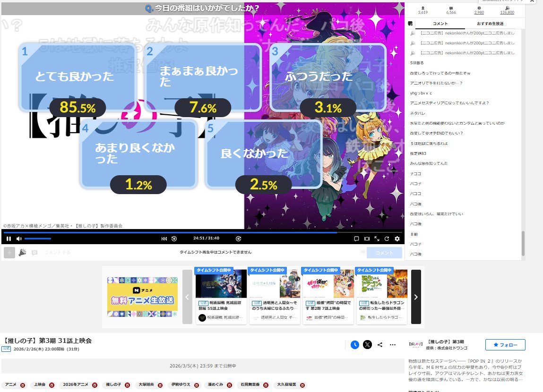Open 呪術廻戦 死滅回游 timeshift thumbnail
Image resolution: width=543 pixels, height=392 pixels.
[221, 283]
